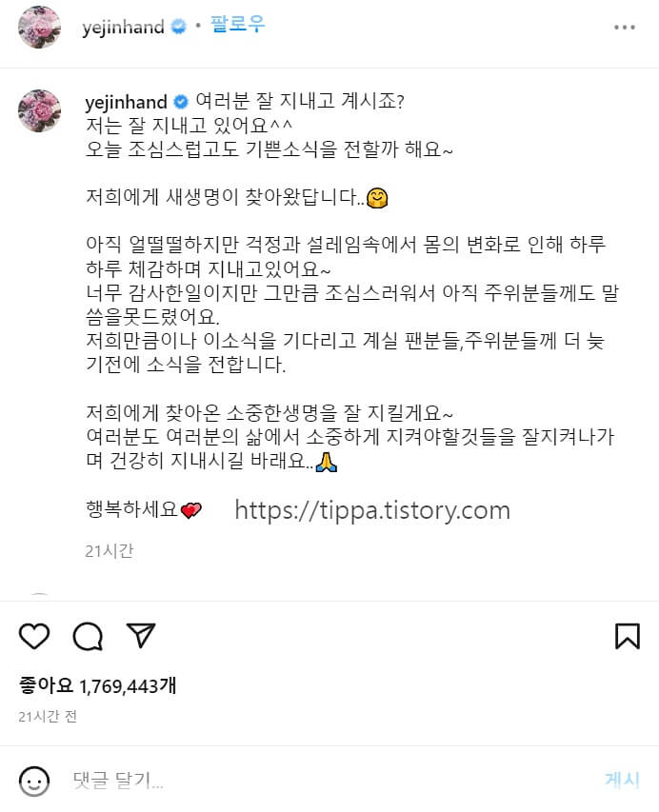Click the 게시 post comment button

[622, 780]
